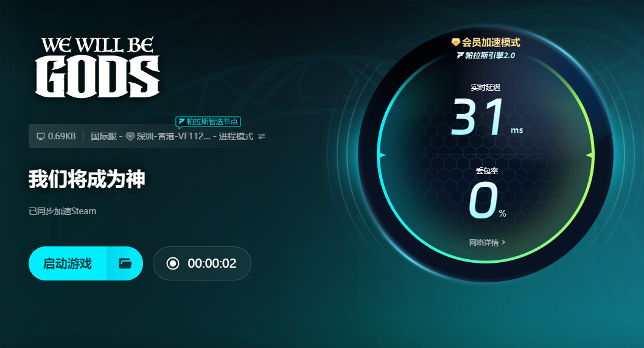This screenshot has width=644, height=348.
Task: Select the 帕拉斯智选节点 smart node badge
Action: (x=208, y=122)
